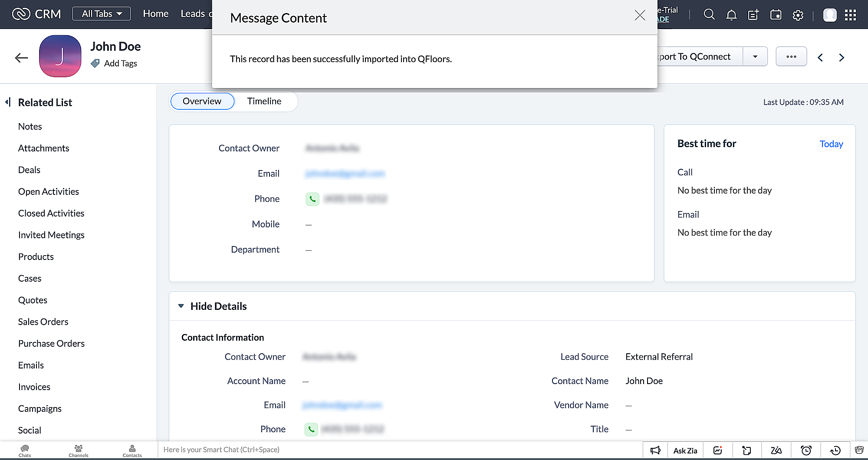Open the user profile avatar

click(x=830, y=15)
